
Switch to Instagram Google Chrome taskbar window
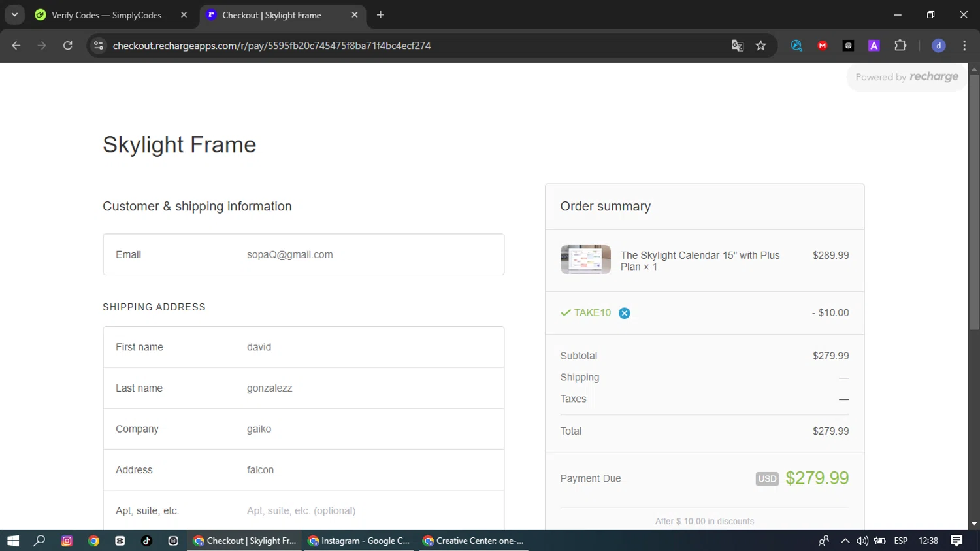(359, 541)
